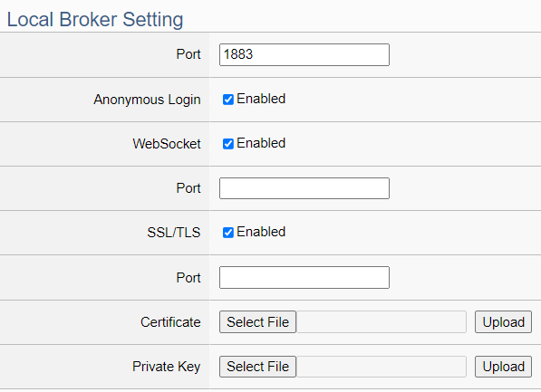Image resolution: width=541 pixels, height=392 pixels.
Task: Click the Enabled label beside WebSocket
Action: coord(261,143)
